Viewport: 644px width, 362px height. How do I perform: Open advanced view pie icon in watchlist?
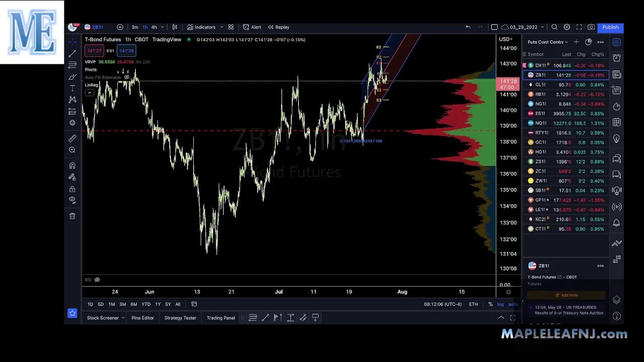(588, 42)
